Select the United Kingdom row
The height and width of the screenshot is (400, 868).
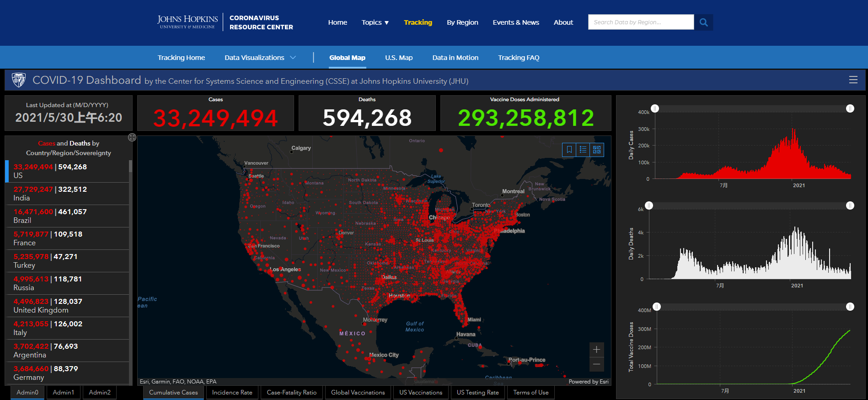pyautogui.click(x=67, y=306)
